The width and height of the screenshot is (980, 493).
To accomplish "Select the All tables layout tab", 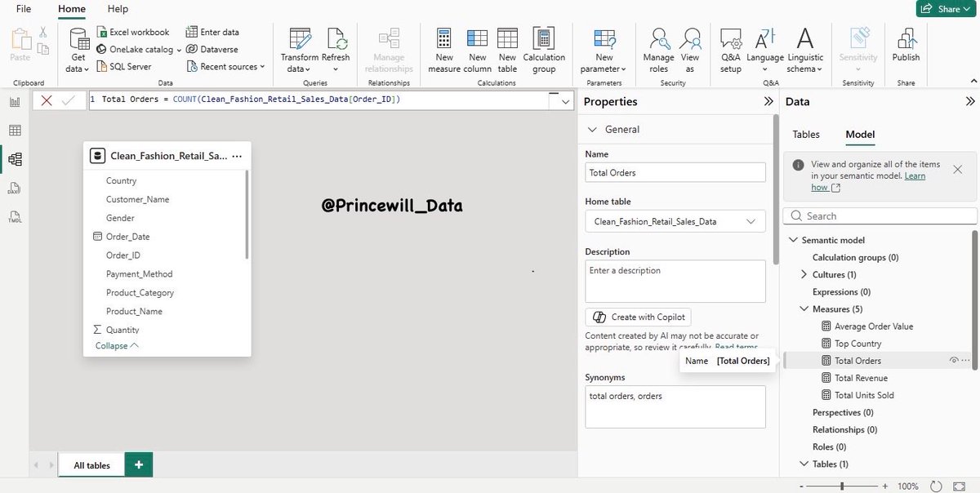I will (x=91, y=465).
